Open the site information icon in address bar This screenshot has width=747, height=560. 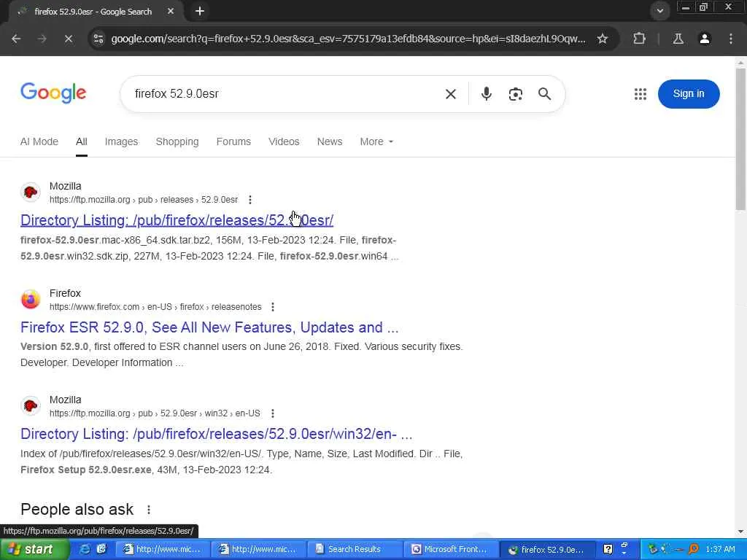click(x=98, y=39)
